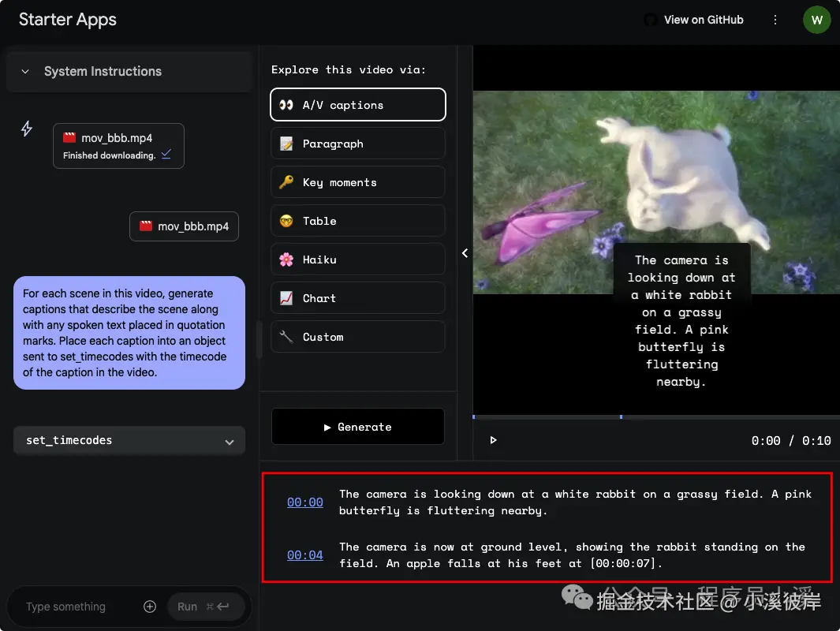Image resolution: width=840 pixels, height=631 pixels.
Task: Click the user prompt message bubble
Action: coord(129,333)
